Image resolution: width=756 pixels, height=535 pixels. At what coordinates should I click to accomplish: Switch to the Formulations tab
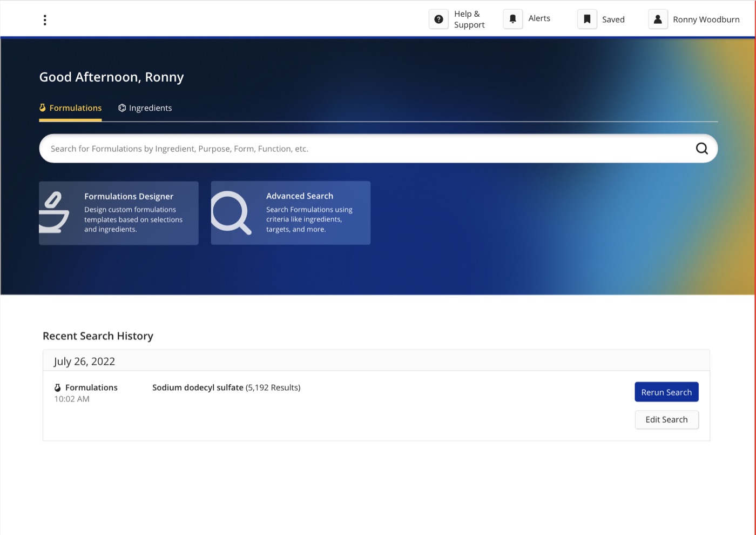(70, 108)
